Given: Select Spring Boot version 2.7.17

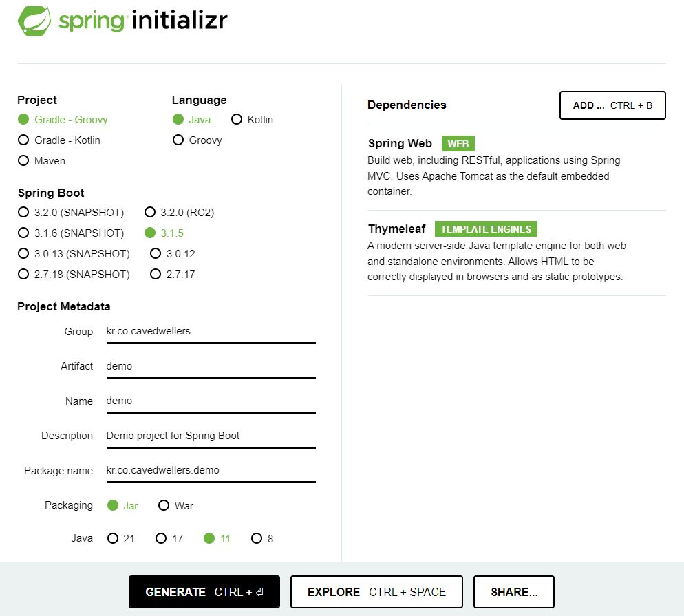Looking at the screenshot, I should [172, 275].
